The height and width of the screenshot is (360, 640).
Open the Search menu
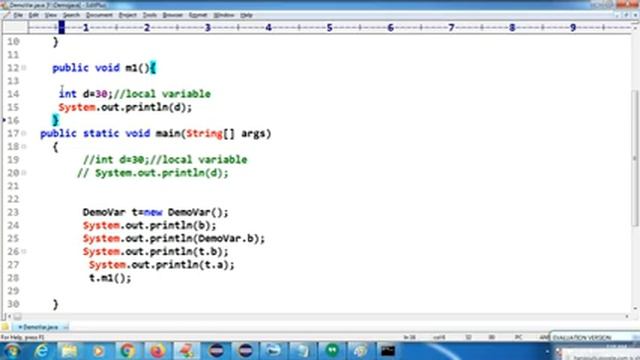pyautogui.click(x=71, y=15)
